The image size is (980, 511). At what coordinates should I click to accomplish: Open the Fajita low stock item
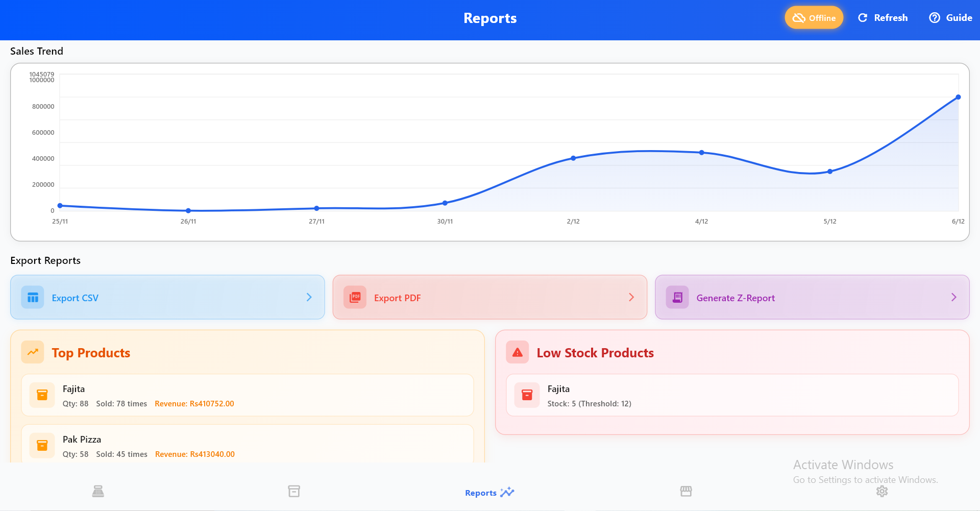[732, 396]
